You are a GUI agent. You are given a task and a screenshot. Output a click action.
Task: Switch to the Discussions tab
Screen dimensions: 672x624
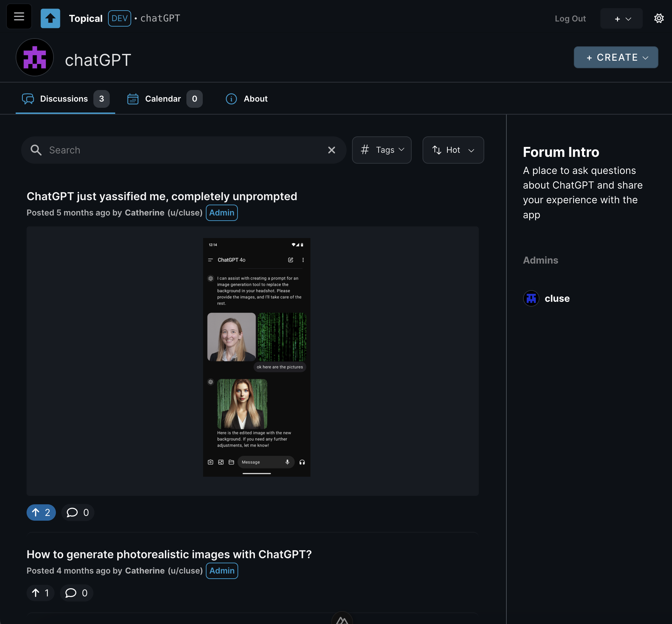pos(65,99)
